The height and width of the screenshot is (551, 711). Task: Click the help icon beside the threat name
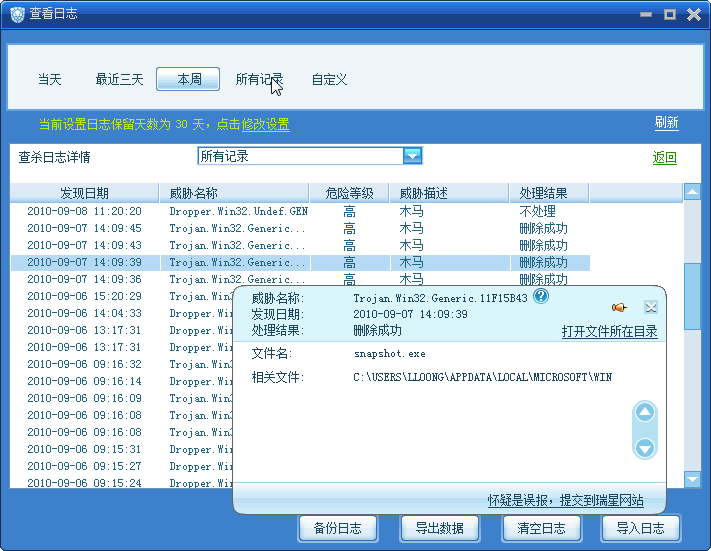pos(541,296)
